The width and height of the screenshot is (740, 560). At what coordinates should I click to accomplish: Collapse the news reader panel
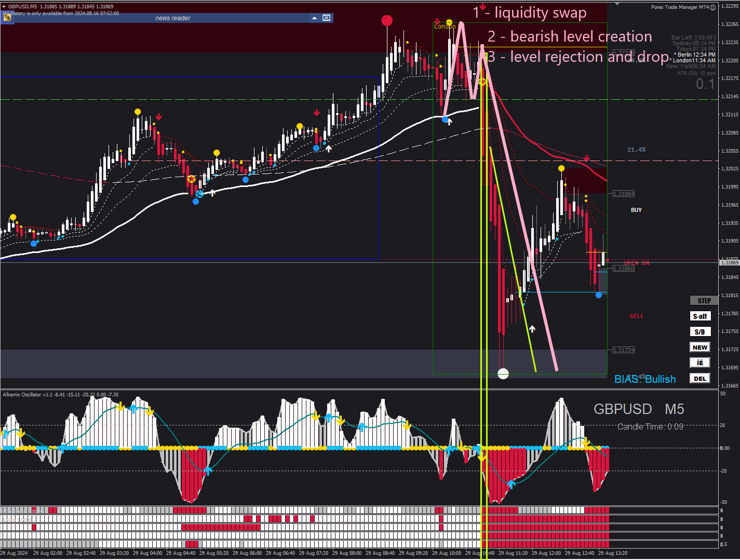(314, 18)
